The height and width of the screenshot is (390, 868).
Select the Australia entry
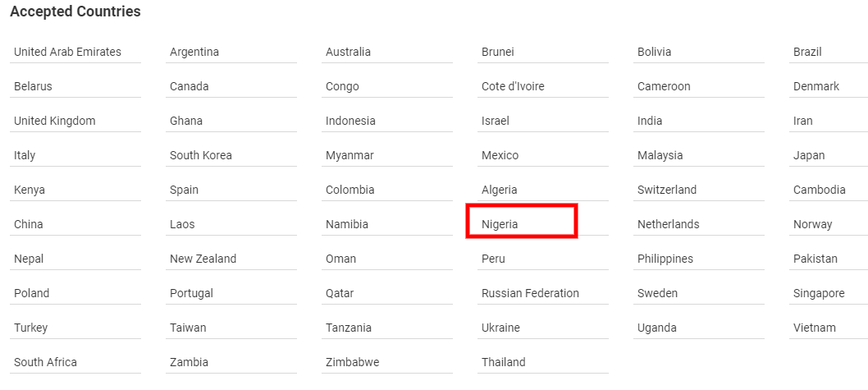tap(348, 52)
